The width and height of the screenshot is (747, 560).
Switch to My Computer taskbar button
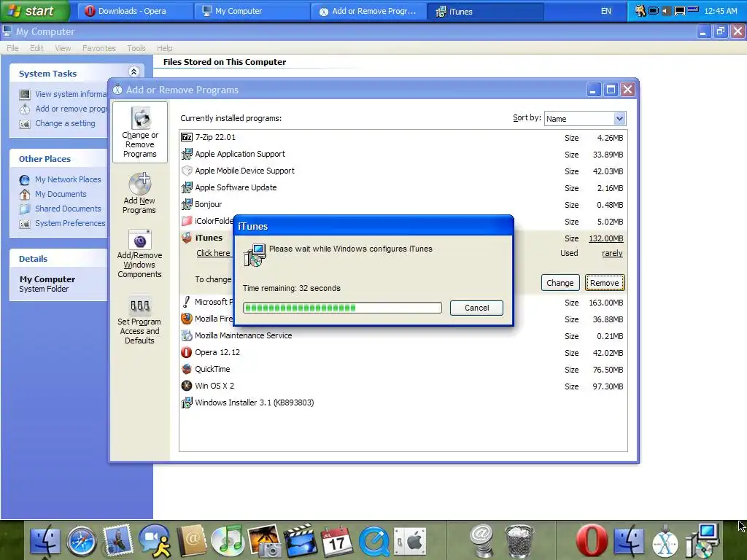(x=252, y=11)
